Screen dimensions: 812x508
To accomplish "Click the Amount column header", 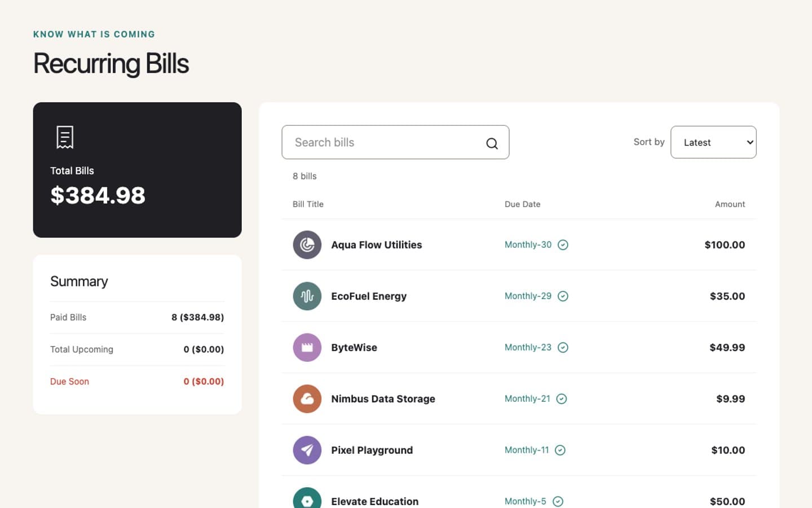I will click(730, 204).
